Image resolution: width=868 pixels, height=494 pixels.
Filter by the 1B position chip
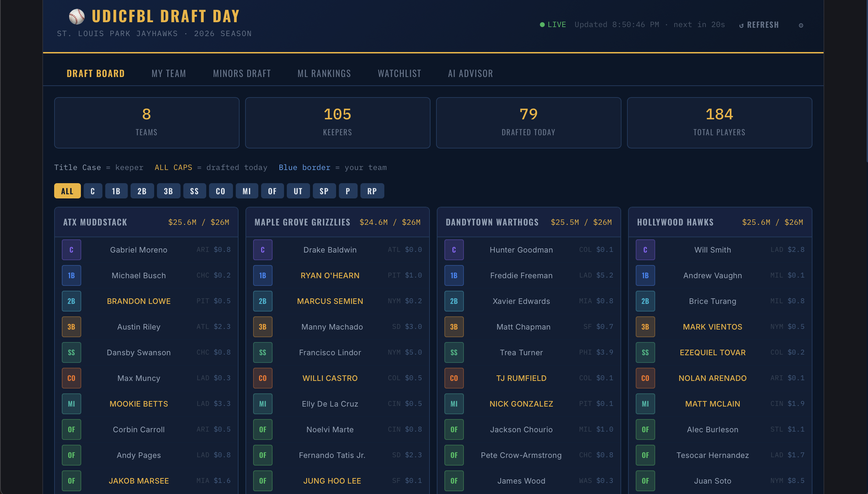point(116,191)
